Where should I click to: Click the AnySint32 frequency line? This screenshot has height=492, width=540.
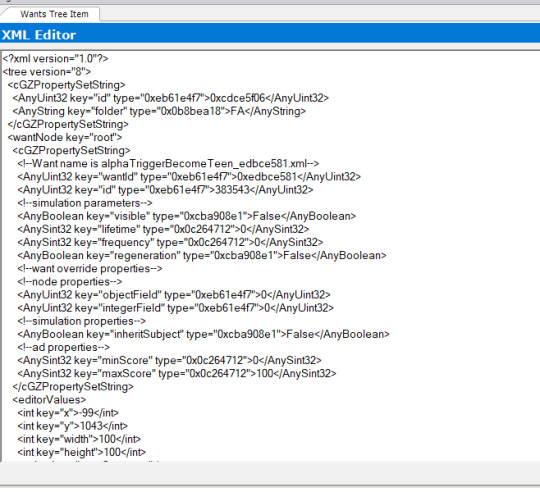170,242
